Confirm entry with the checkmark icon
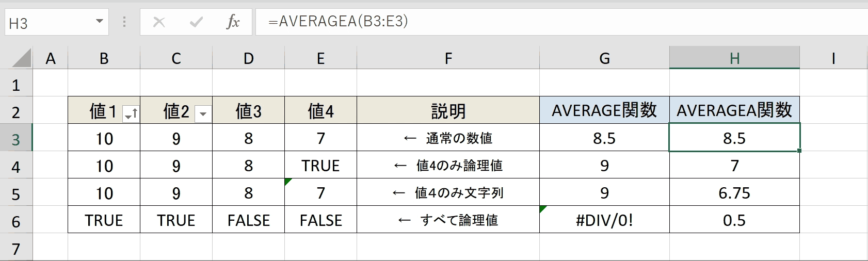The width and height of the screenshot is (868, 261). pyautogui.click(x=196, y=22)
